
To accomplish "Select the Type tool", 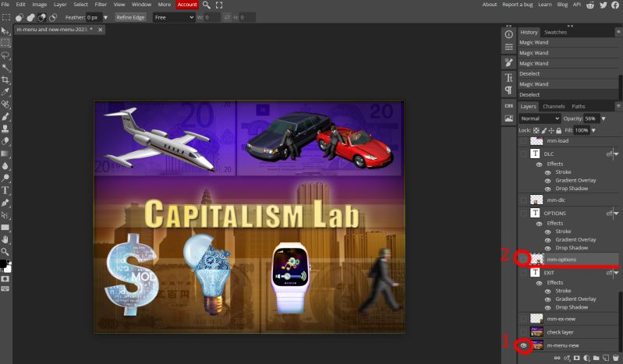I will point(5,190).
